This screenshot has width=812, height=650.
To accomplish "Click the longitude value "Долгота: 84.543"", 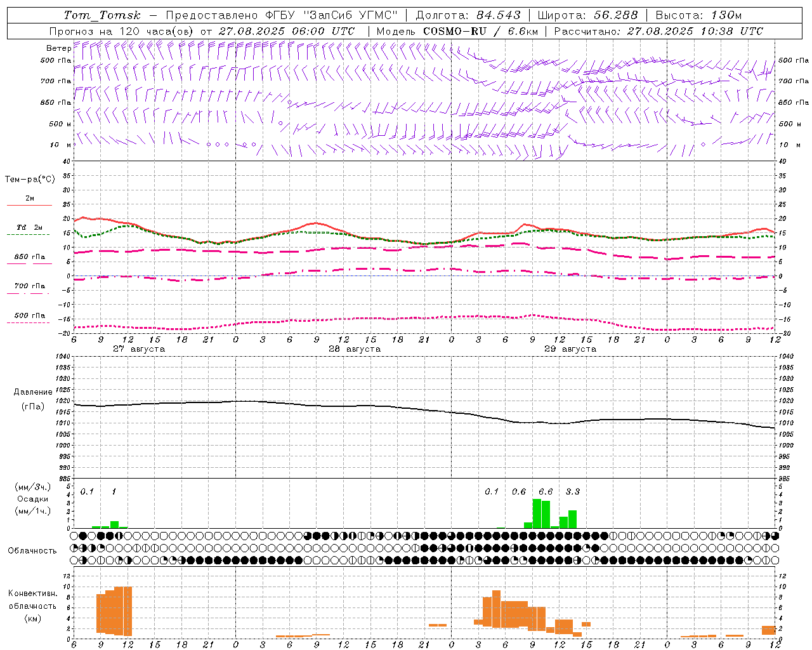I will pyautogui.click(x=468, y=15).
